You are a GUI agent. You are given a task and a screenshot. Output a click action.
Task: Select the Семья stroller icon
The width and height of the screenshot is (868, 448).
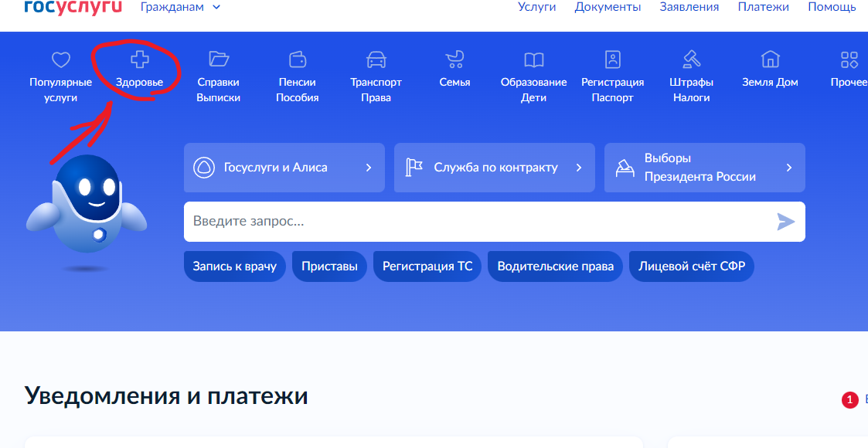coord(454,58)
